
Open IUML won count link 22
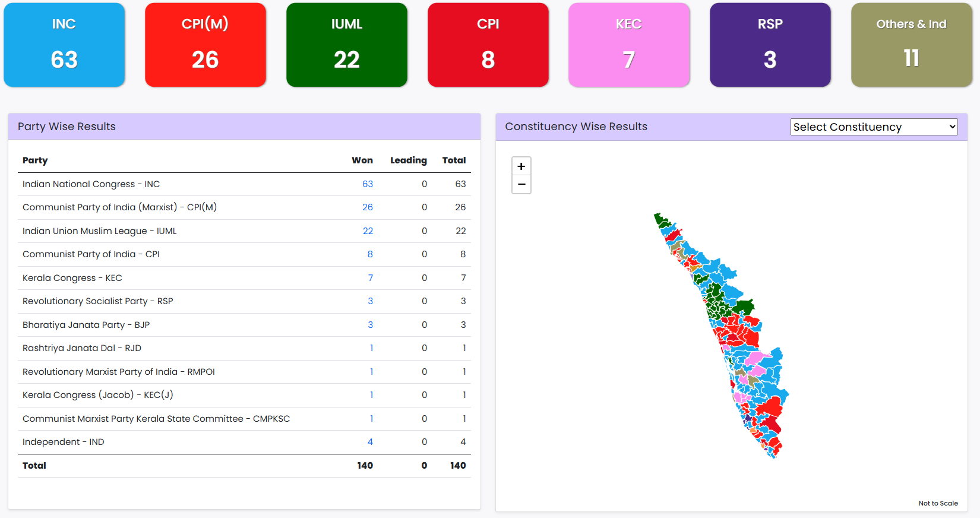click(368, 231)
